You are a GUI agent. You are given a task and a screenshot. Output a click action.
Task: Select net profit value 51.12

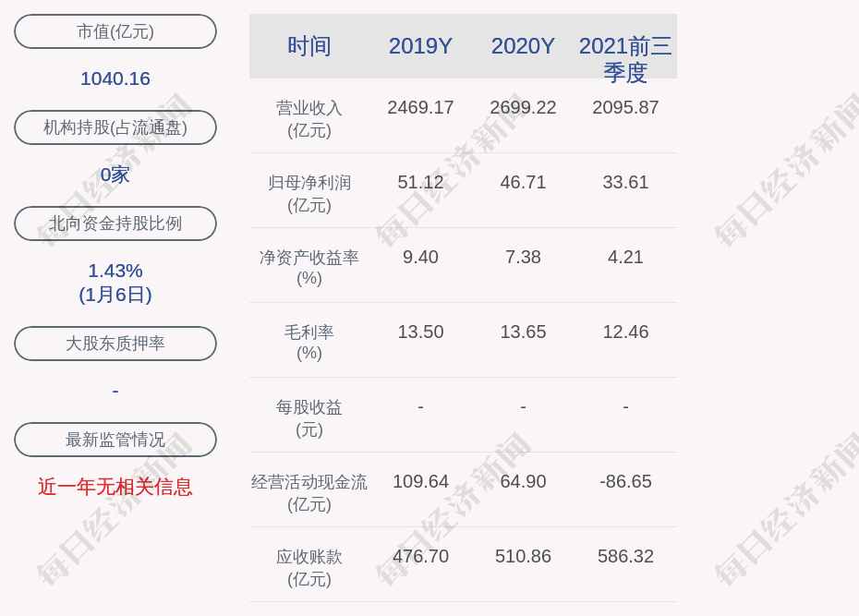pos(420,182)
